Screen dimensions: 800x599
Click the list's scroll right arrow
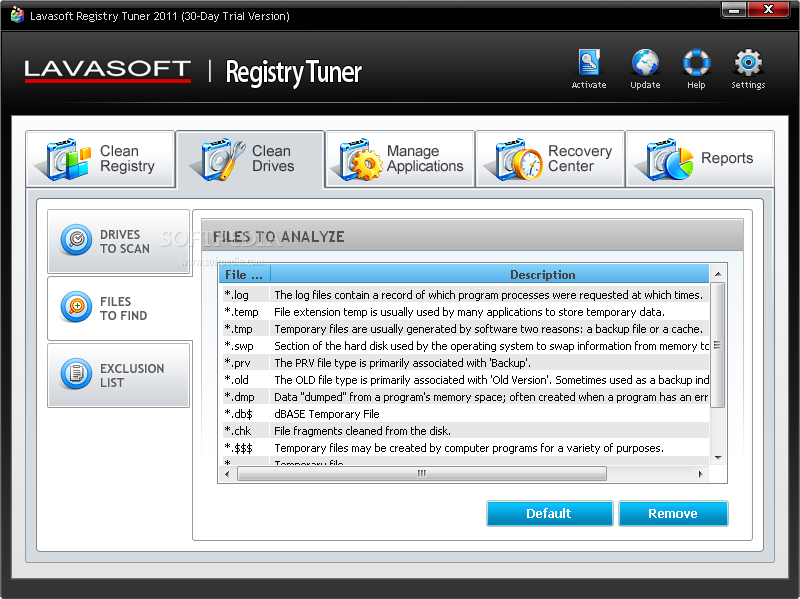(701, 474)
